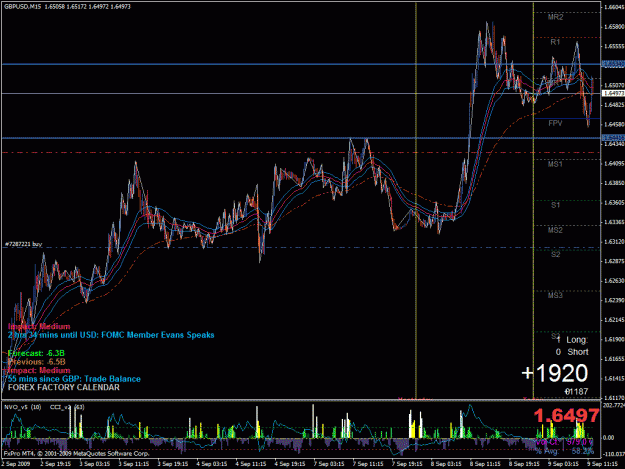
Task: Select the S1 pivot level label
Action: click(x=555, y=205)
